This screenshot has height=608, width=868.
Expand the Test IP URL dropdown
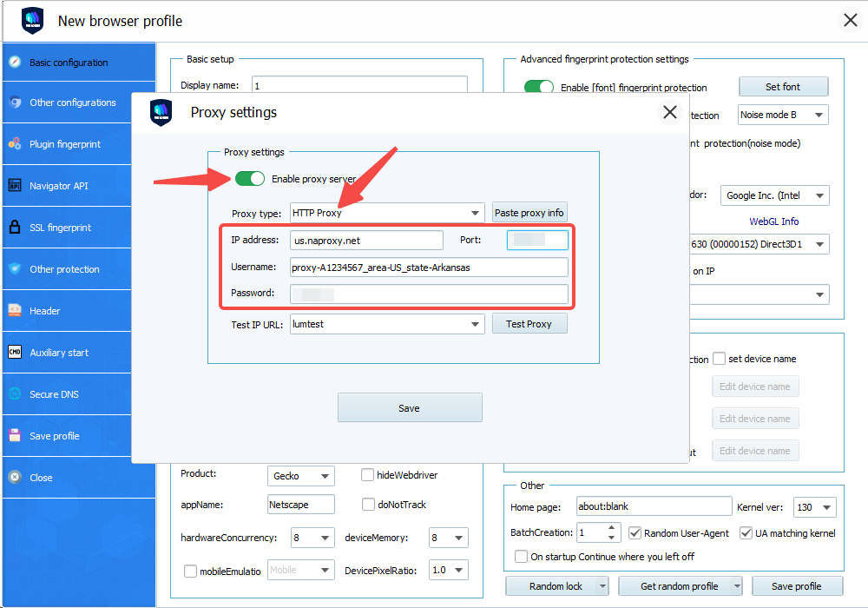(475, 324)
